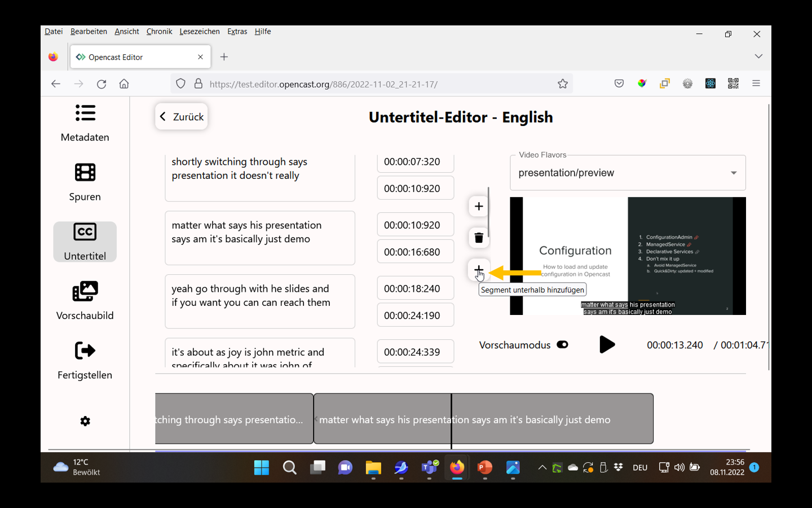Open the editor settings gear icon

[85, 421]
